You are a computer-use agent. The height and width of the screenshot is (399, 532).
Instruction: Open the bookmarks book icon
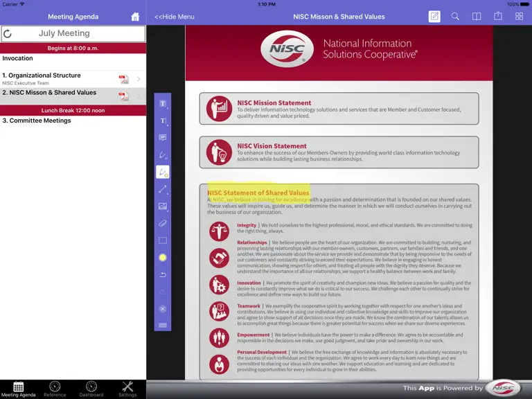(477, 17)
